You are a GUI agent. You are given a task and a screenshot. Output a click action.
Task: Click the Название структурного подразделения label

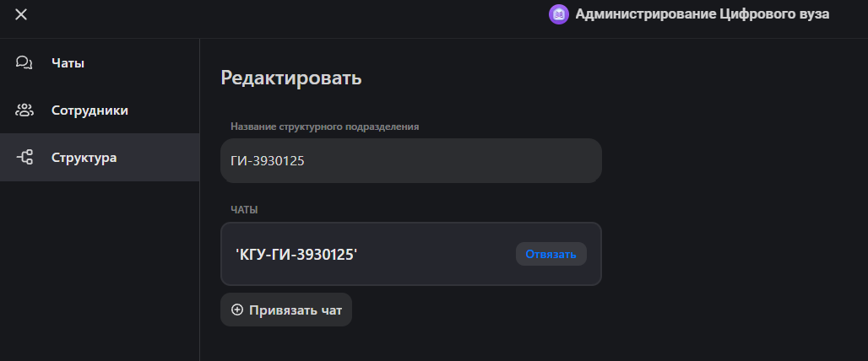(x=325, y=127)
